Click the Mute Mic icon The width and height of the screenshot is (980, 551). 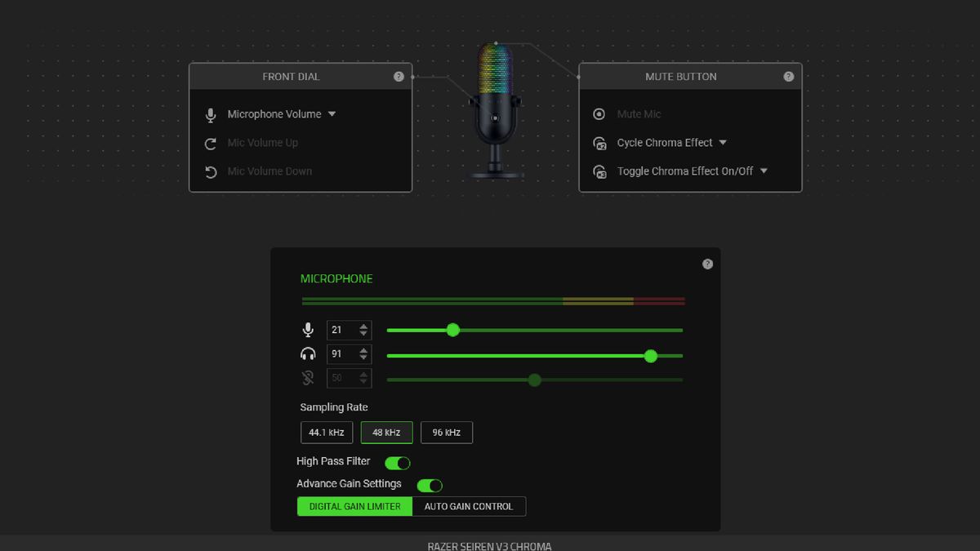click(599, 113)
